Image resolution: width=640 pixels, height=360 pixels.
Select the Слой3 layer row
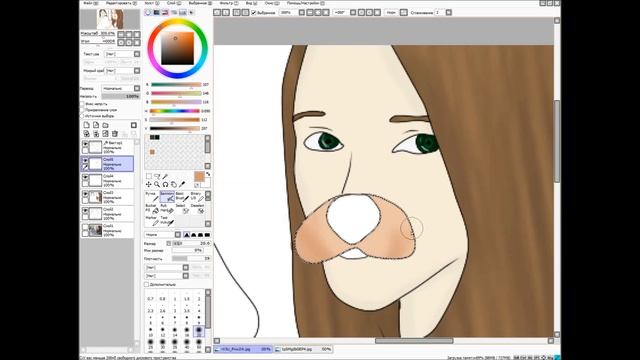coord(107,197)
